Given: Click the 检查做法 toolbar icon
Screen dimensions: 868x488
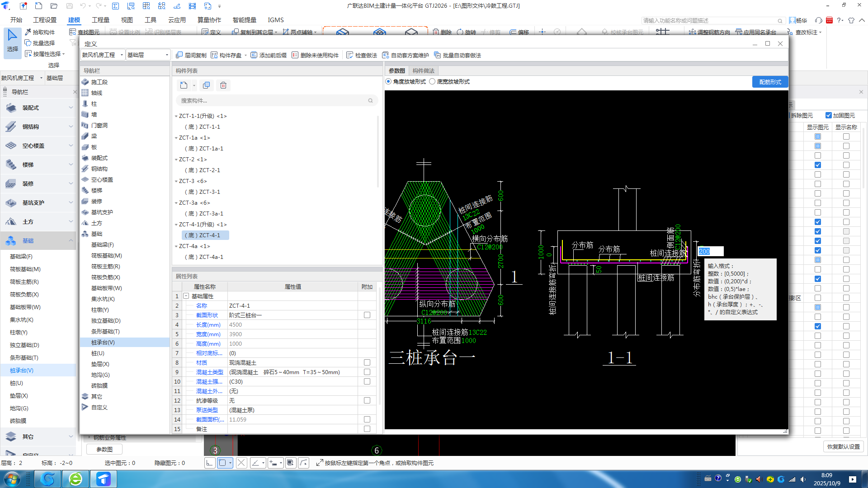Looking at the screenshot, I should (x=350, y=55).
